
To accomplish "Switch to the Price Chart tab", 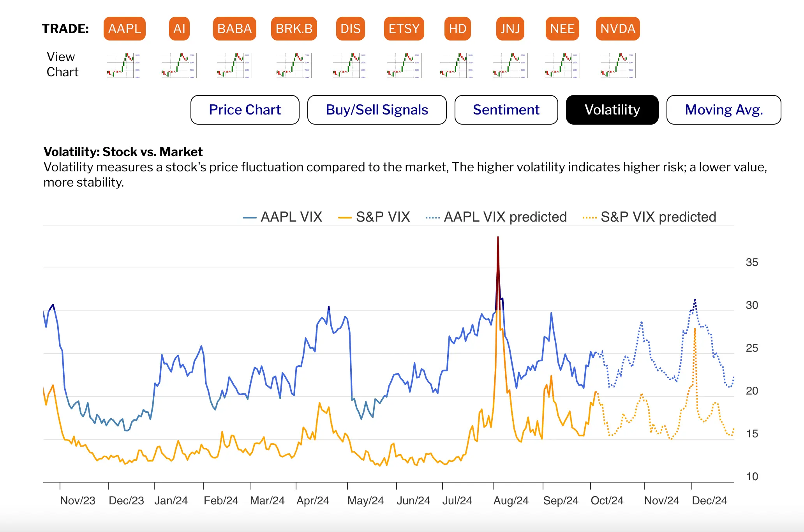I will click(x=245, y=110).
